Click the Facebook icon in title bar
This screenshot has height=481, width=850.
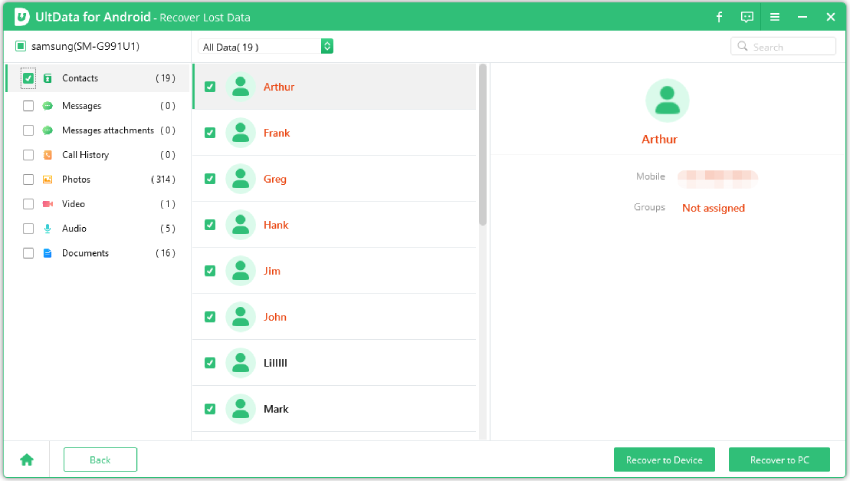(x=719, y=17)
